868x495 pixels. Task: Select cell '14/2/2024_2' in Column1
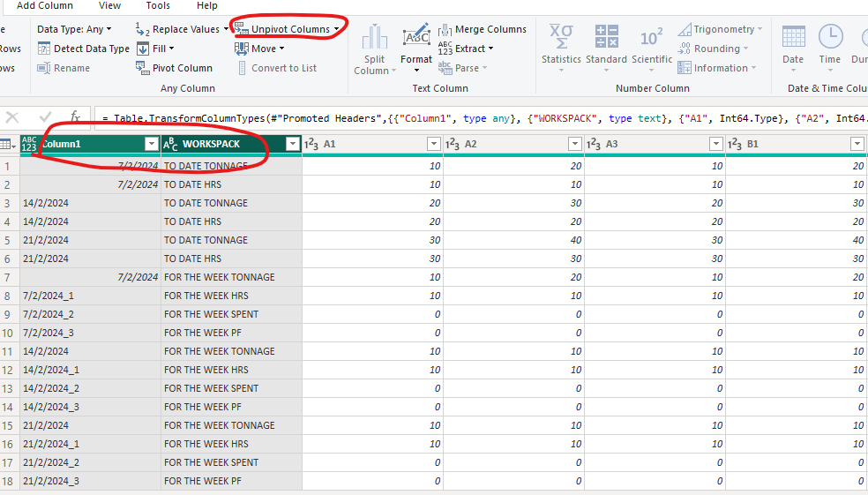(90, 388)
